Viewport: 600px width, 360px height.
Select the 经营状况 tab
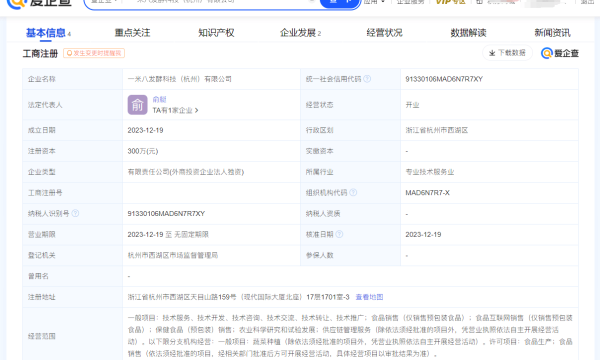385,33
